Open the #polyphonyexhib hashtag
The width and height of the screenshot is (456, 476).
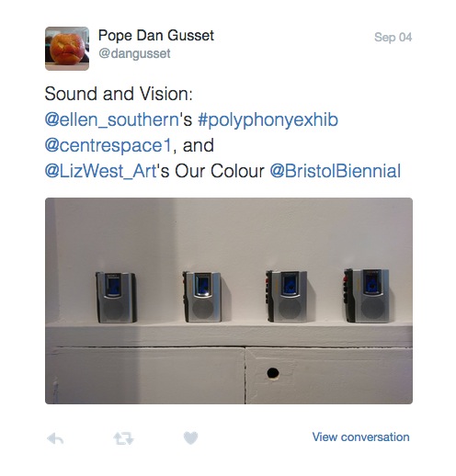pos(268,120)
